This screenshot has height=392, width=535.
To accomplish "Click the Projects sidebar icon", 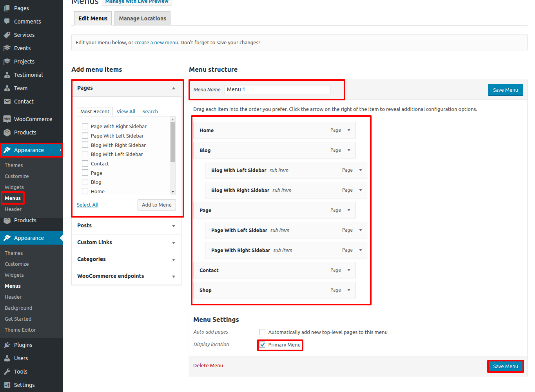I will pyautogui.click(x=7, y=62).
